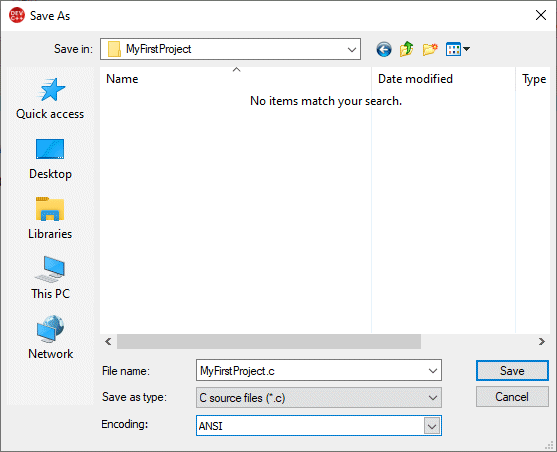Click the 'Save in:' label
This screenshot has width=557, height=452.
pos(73,49)
